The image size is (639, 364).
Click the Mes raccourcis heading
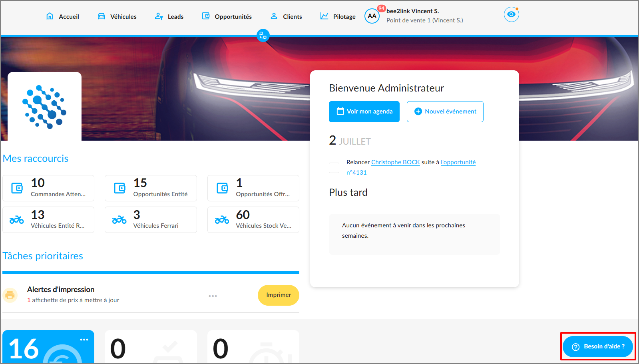(x=36, y=159)
